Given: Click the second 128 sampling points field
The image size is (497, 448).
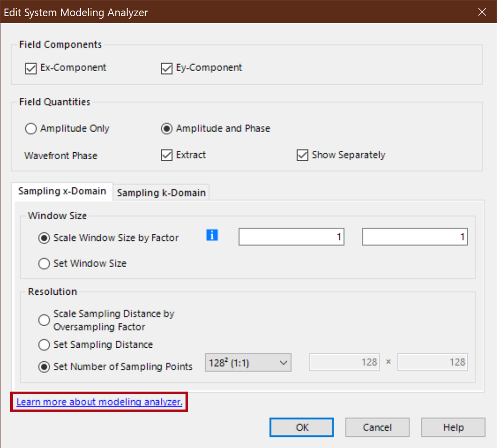Looking at the screenshot, I should (433, 362).
